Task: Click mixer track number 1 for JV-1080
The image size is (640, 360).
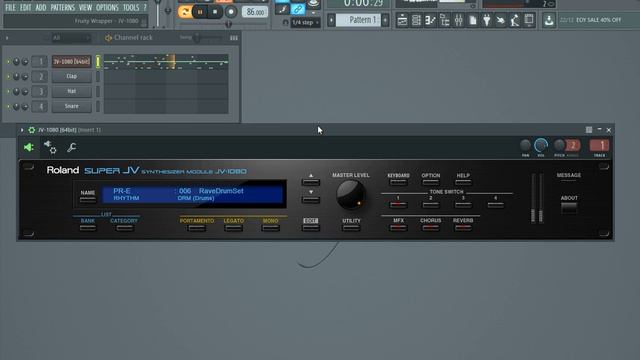Action: click(x=40, y=62)
